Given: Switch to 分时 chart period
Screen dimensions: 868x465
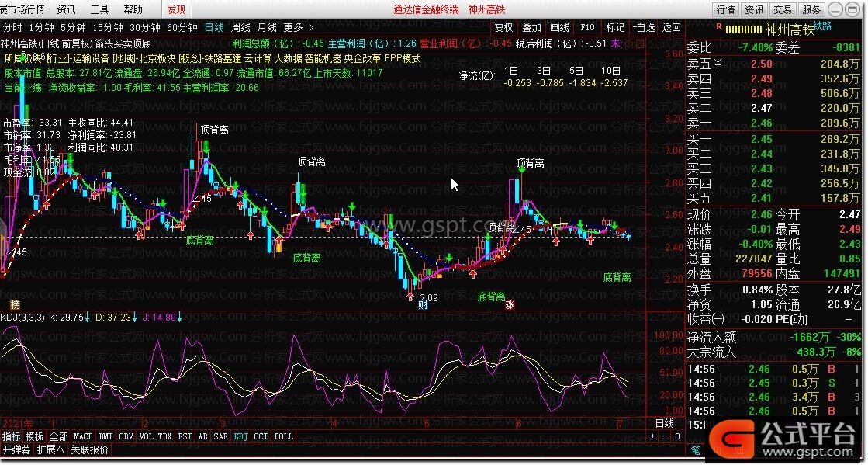Looking at the screenshot, I should coord(13,27).
